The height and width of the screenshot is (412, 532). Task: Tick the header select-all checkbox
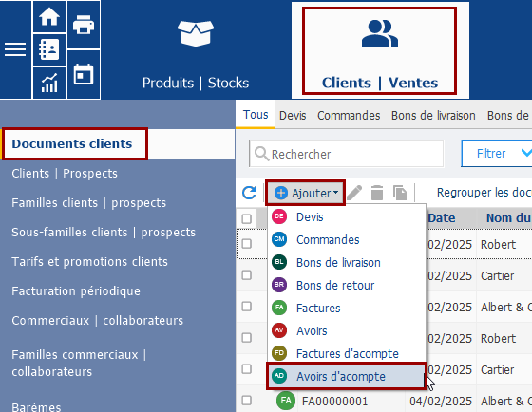pos(247,218)
